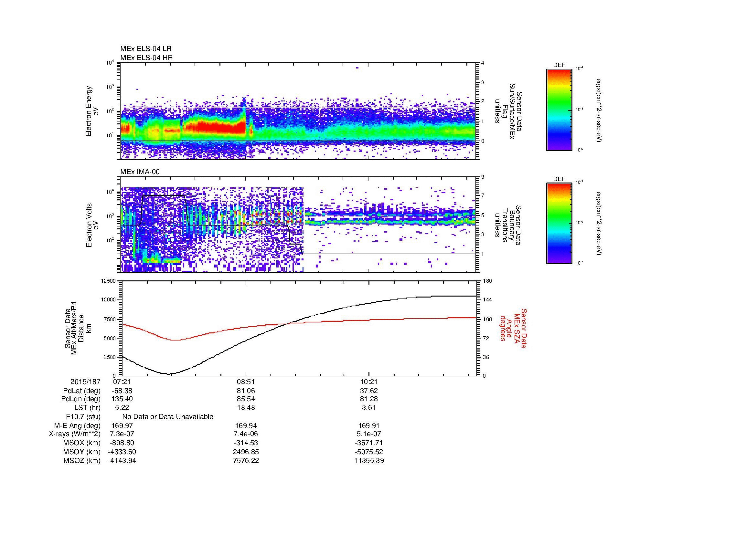Click MSOX value '-3671.71'

click(369, 443)
